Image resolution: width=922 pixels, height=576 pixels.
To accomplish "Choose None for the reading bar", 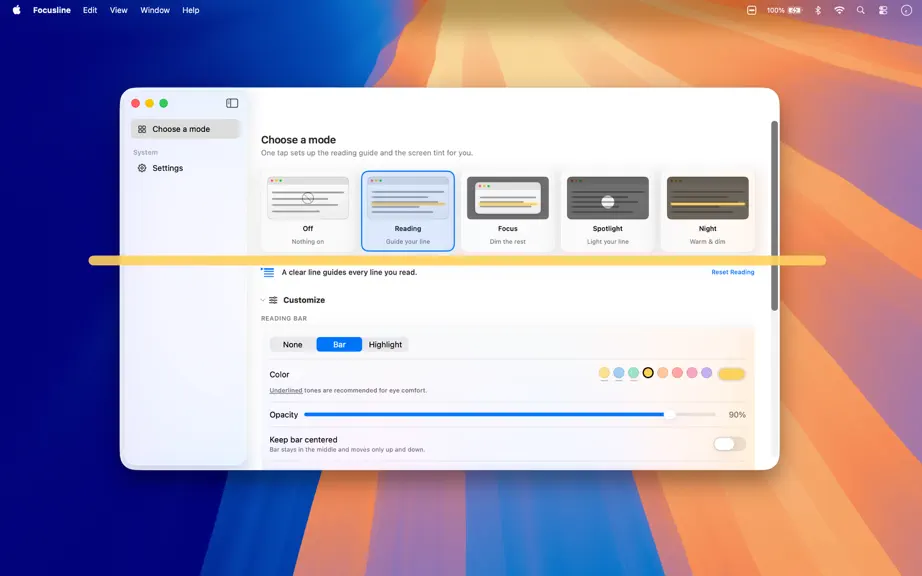I will pos(292,344).
